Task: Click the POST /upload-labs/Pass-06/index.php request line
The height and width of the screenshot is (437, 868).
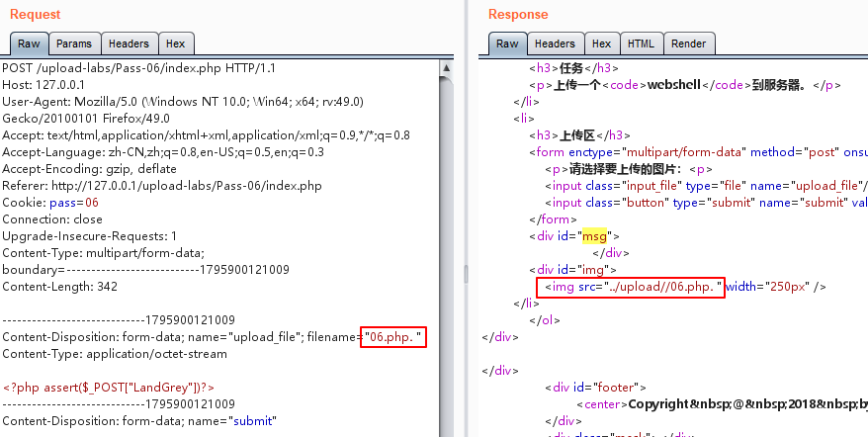Action: tap(139, 68)
